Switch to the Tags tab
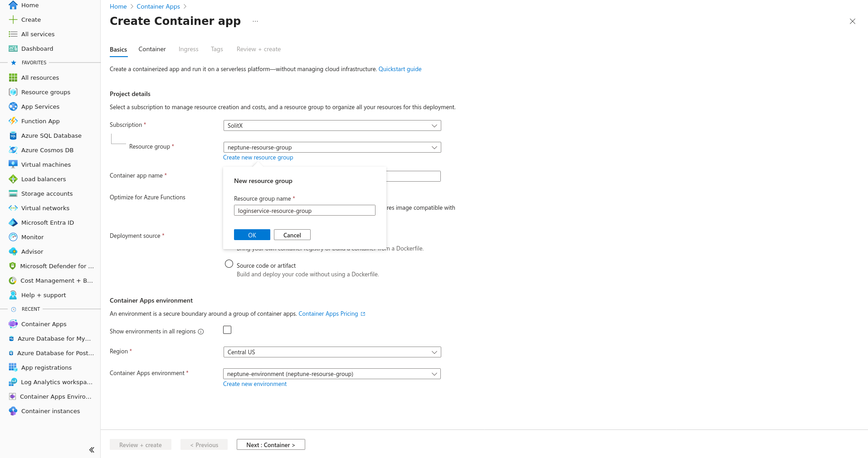Image resolution: width=868 pixels, height=458 pixels. point(217,49)
